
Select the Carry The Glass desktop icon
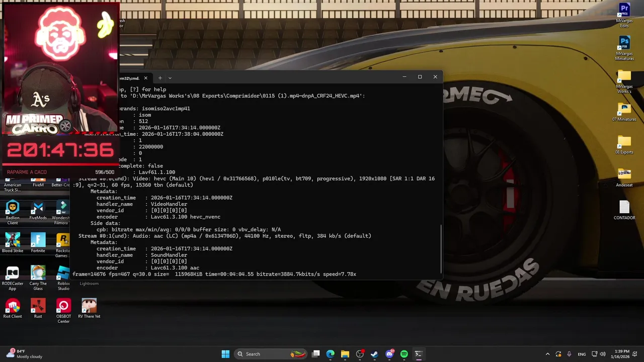tap(38, 279)
